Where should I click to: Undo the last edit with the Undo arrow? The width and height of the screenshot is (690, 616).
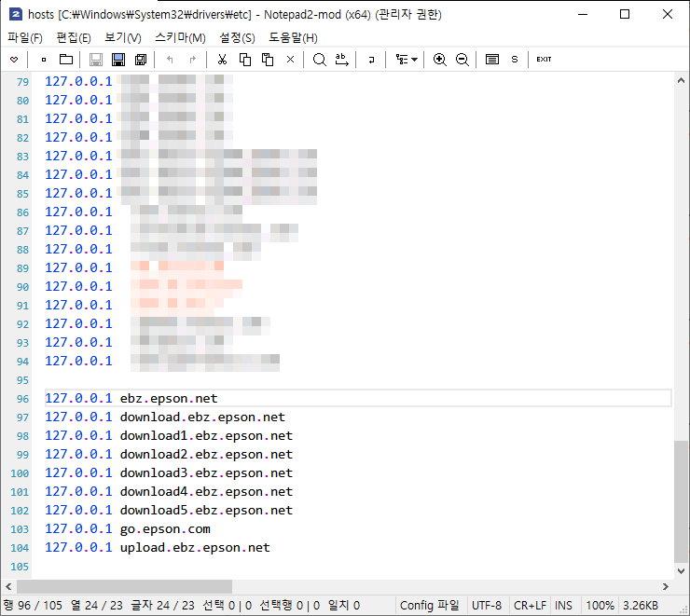tap(171, 60)
